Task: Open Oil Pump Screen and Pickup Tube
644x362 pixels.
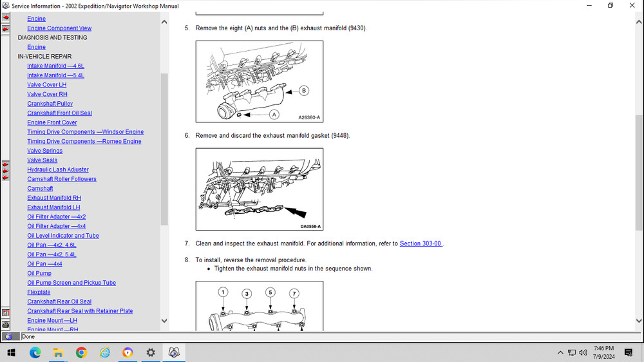Action: click(x=71, y=283)
